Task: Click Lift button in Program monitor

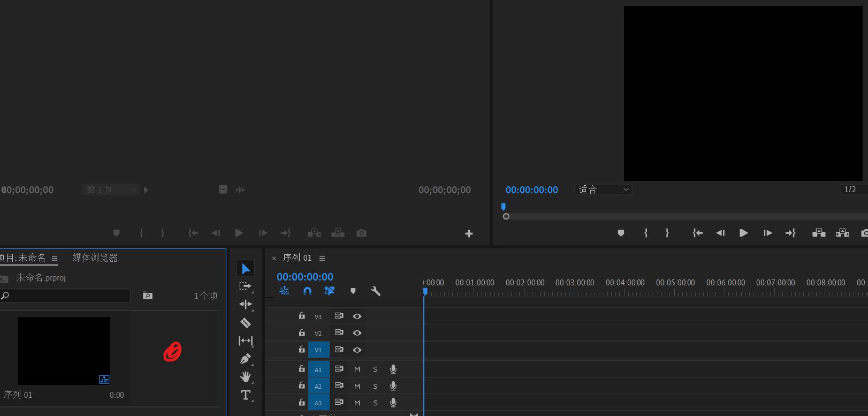Action: pos(819,233)
